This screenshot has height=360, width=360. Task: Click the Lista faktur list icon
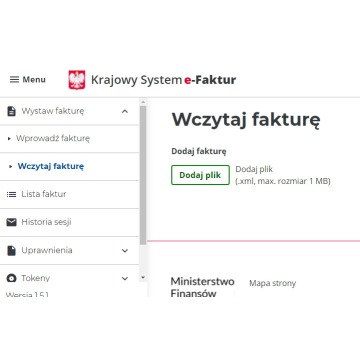pyautogui.click(x=11, y=194)
